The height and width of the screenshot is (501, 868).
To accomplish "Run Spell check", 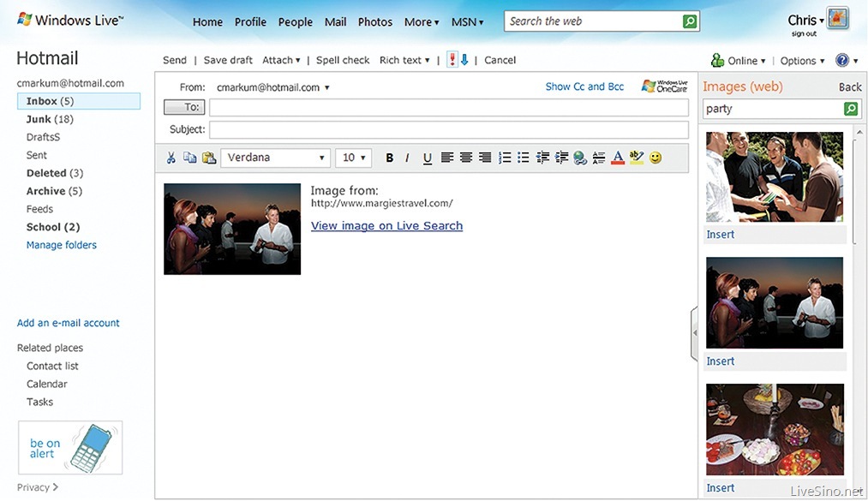I will (x=343, y=60).
